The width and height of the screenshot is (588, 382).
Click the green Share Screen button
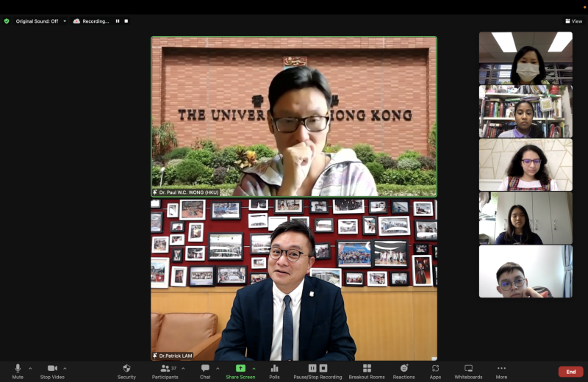tap(240, 371)
